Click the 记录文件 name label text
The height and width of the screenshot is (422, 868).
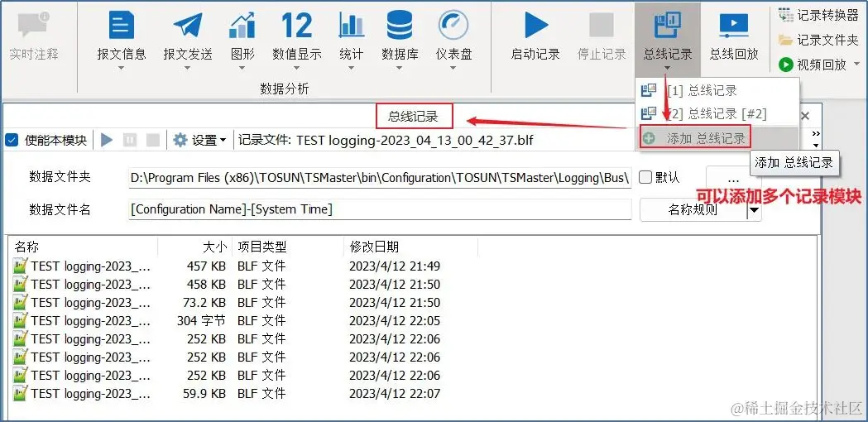[265, 140]
